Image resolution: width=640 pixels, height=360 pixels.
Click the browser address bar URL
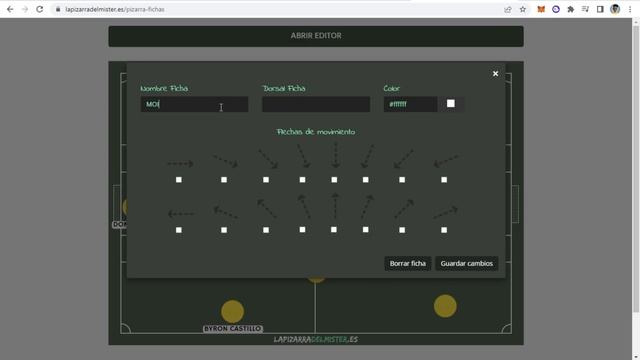(x=115, y=9)
